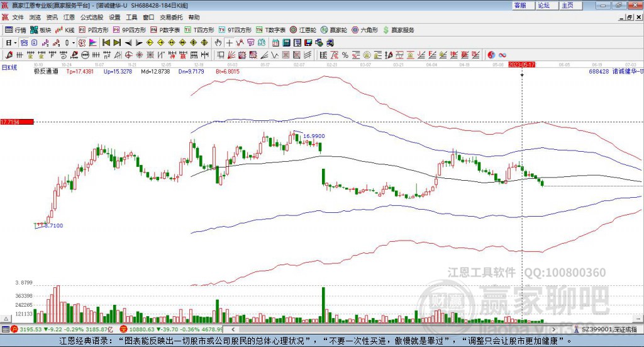Select the red pencil drawing tool
Viewport: 644px width, 347px height.
(x=9, y=55)
